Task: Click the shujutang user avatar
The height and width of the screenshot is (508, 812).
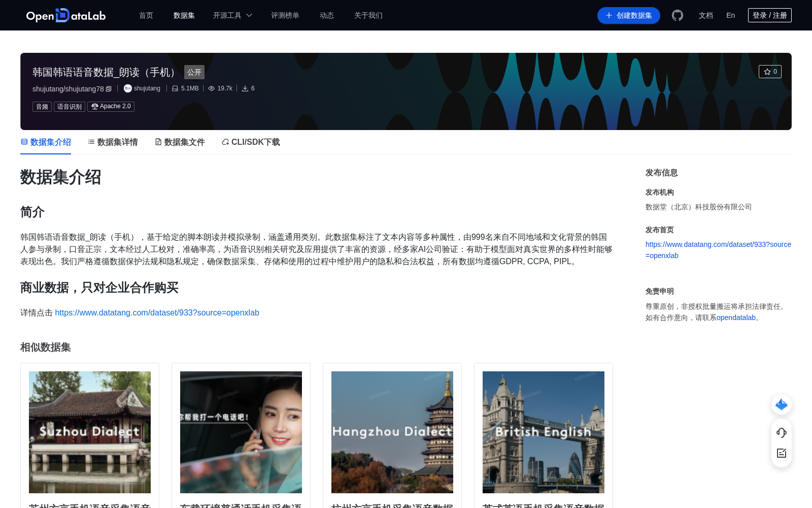Action: (x=128, y=88)
